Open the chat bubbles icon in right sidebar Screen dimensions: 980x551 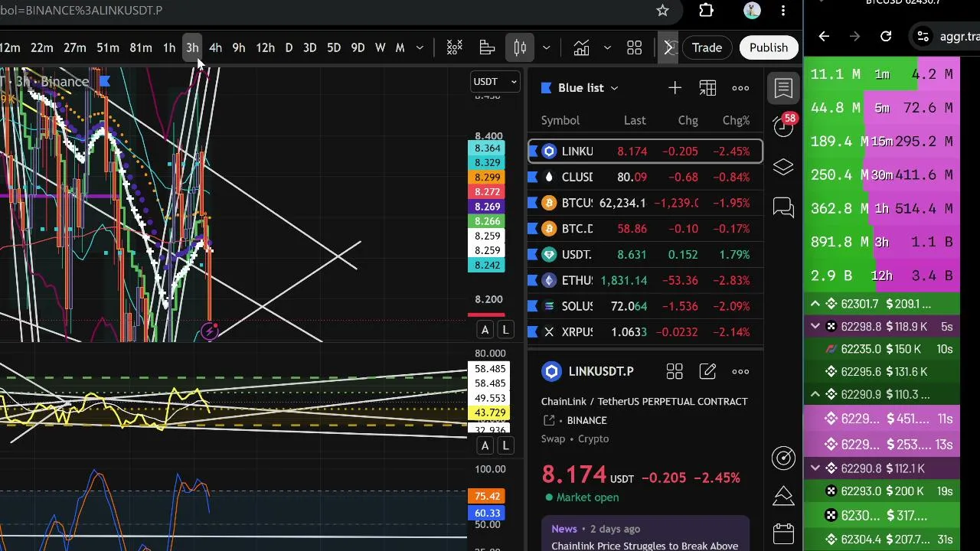(x=783, y=207)
